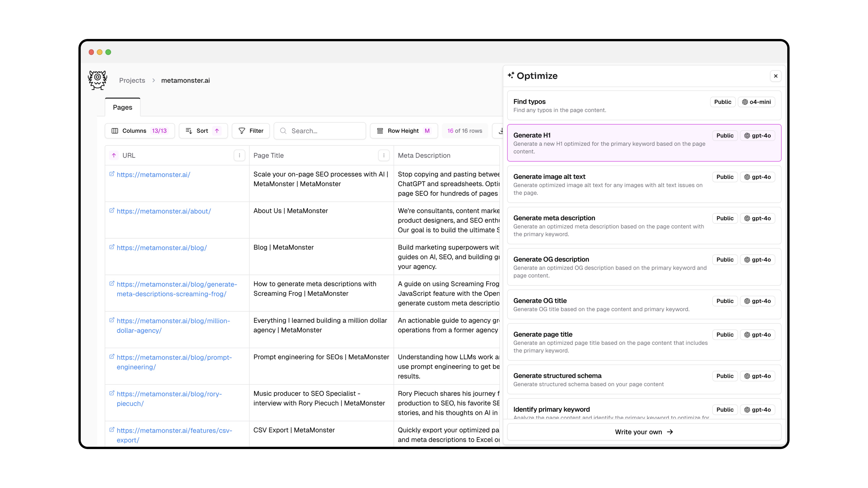Click the Meta Description column header
The height and width of the screenshot is (488, 868).
tap(424, 155)
